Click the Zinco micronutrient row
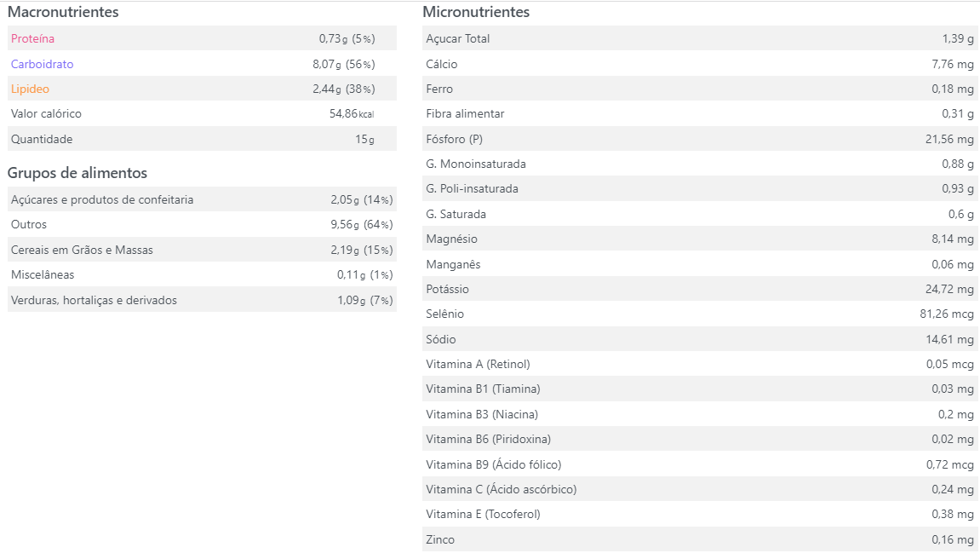The height and width of the screenshot is (553, 980). tap(700, 539)
